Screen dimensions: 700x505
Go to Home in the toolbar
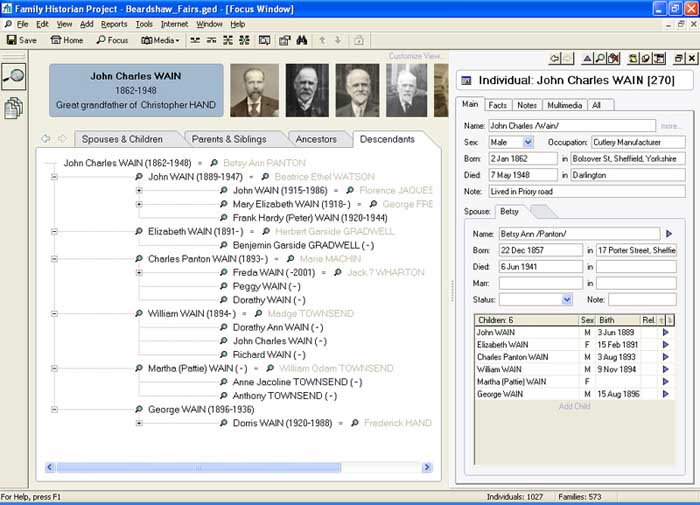[67, 40]
